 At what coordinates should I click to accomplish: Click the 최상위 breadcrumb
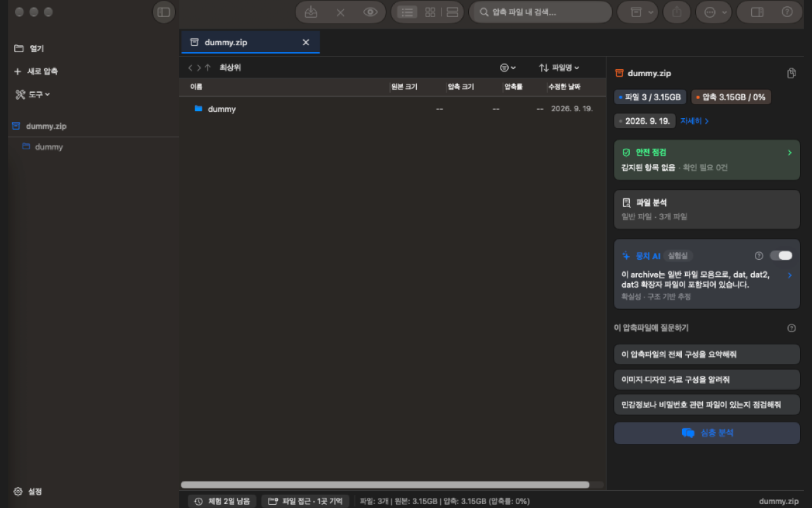pos(230,67)
